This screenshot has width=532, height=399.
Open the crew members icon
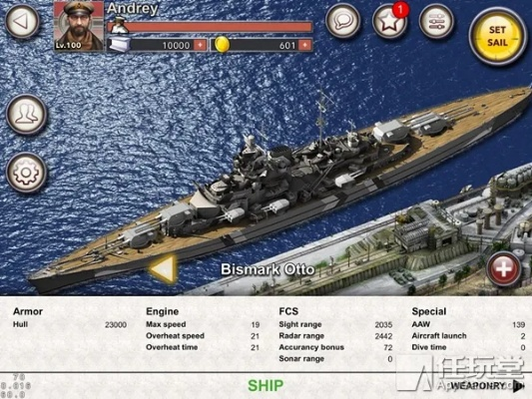coord(26,115)
